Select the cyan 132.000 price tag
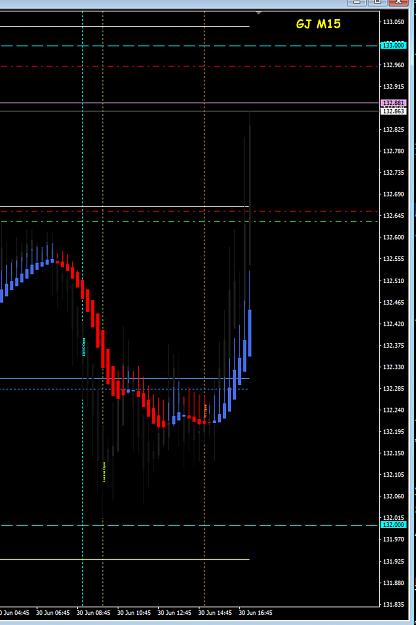This screenshot has width=416, height=625. click(393, 525)
